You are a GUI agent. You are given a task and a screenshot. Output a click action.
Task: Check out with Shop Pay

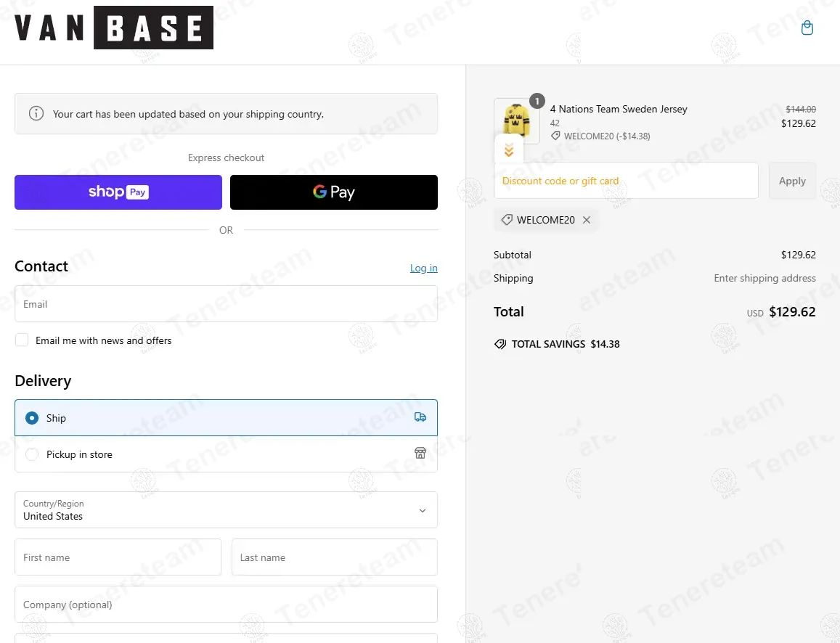pos(118,192)
